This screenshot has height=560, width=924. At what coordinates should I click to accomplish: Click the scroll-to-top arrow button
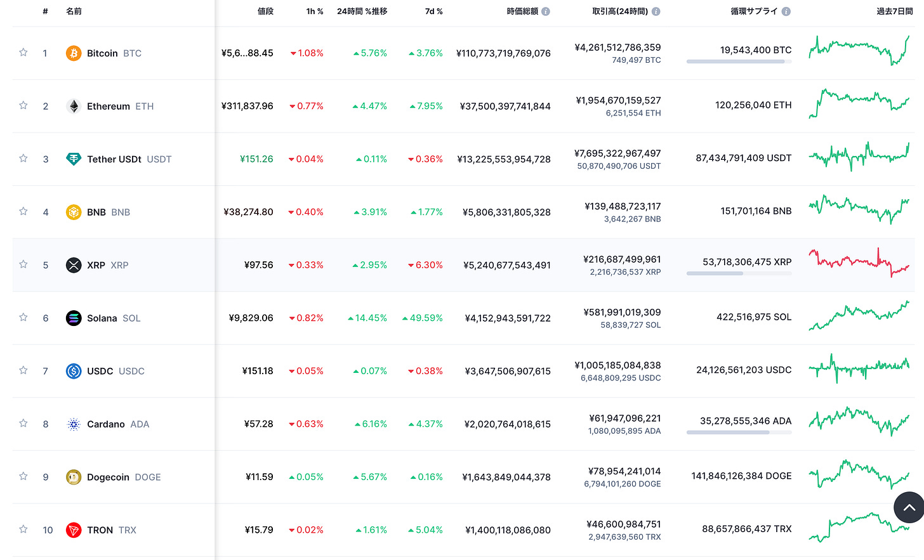click(909, 507)
